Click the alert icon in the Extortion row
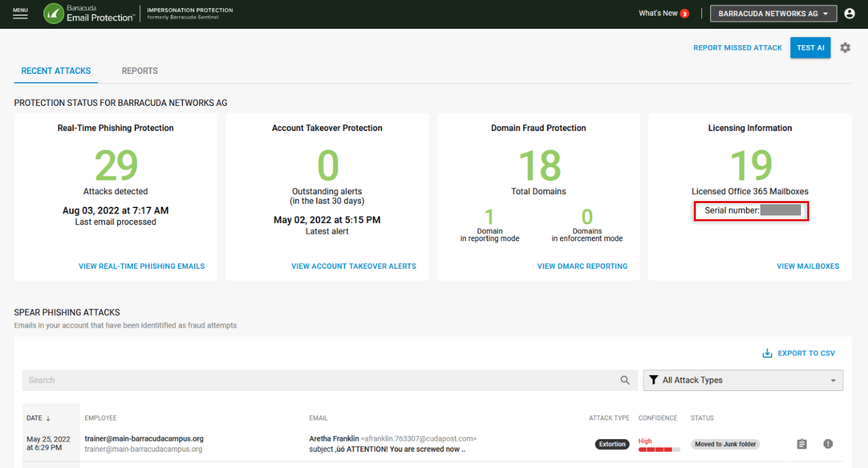This screenshot has width=868, height=468. (828, 444)
